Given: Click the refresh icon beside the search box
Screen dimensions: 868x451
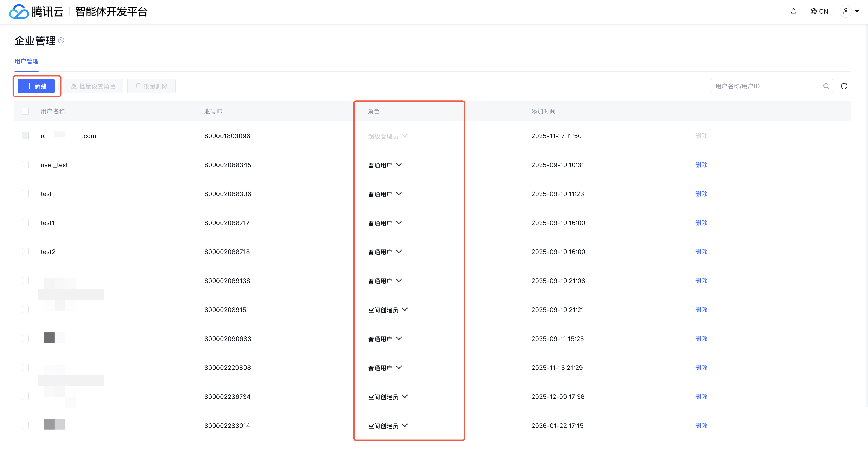Looking at the screenshot, I should point(844,86).
